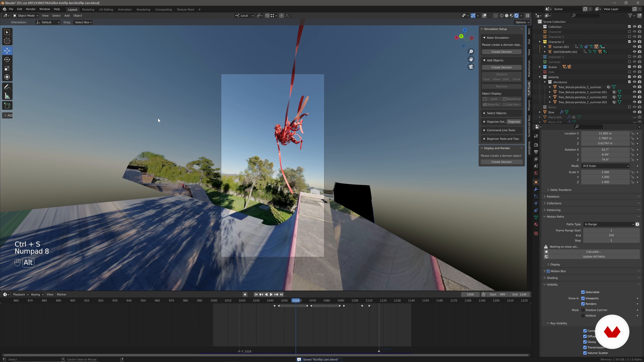644x362 pixels.
Task: Enable Shadow Catcher checkbox
Action: [x=583, y=310]
